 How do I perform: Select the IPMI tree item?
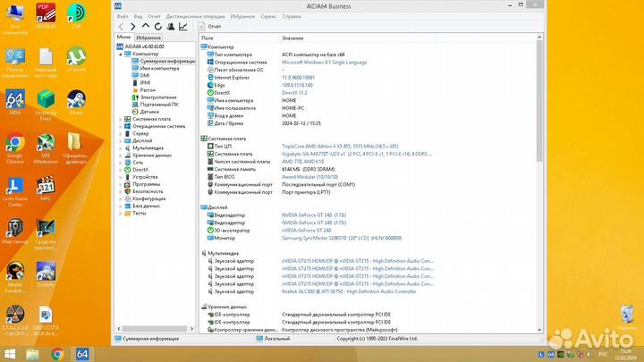141,82
